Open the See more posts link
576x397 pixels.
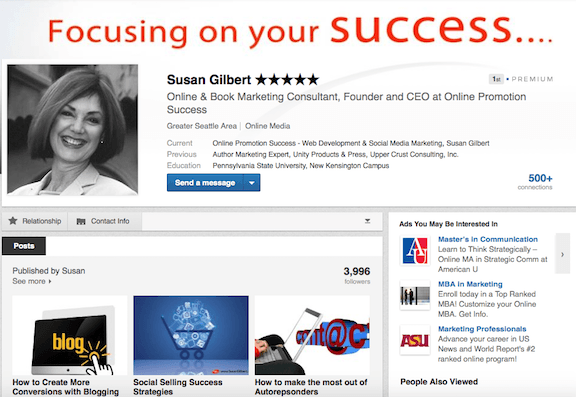coord(32,281)
